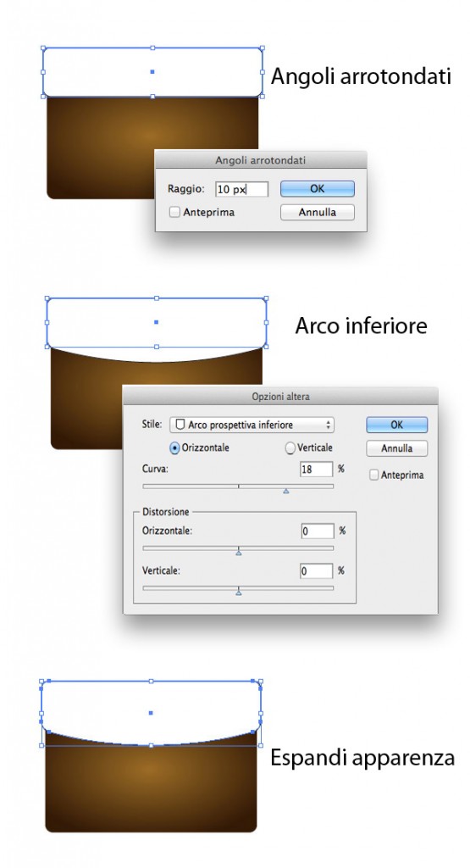Click the center point of the middle white shape
470x868 pixels.
[x=157, y=321]
